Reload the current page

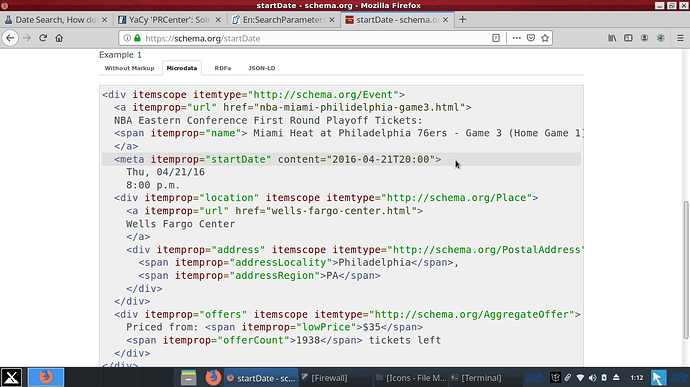43,38
